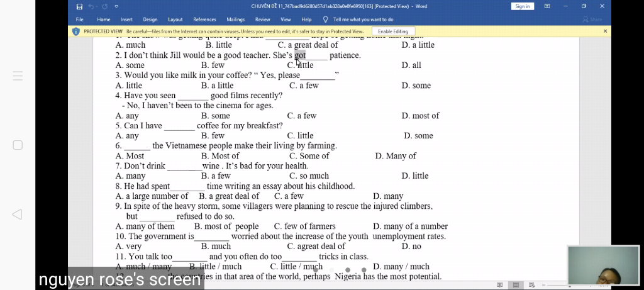644x290 pixels.
Task: Open the File tab
Action: 80,20
